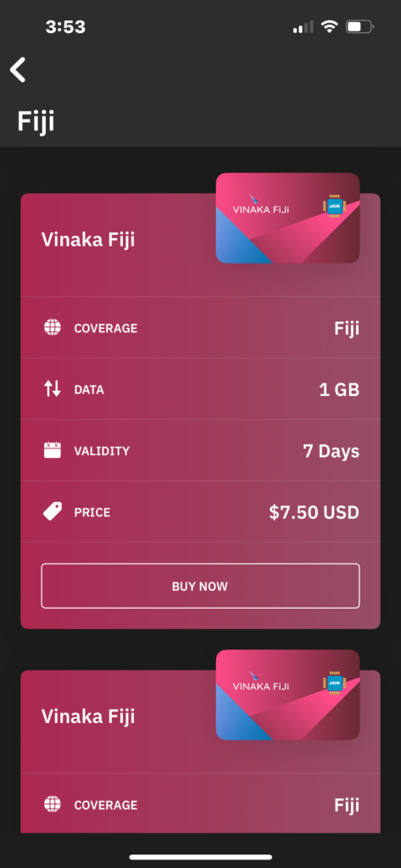The image size is (401, 868).
Task: Tap the Fiji page heading
Action: click(x=36, y=122)
